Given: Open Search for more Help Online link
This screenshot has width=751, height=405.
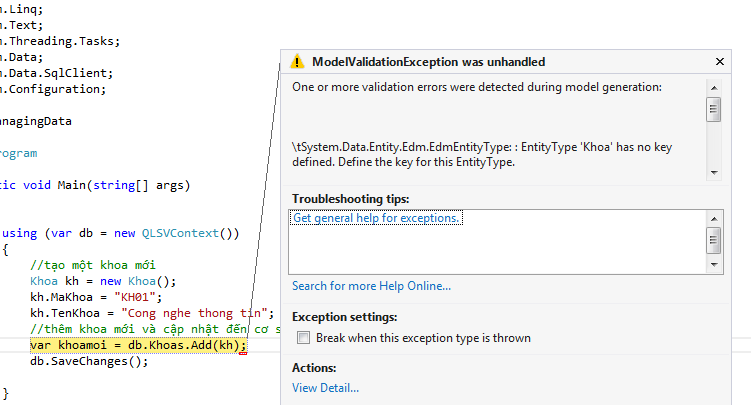Looking at the screenshot, I should 371,286.
